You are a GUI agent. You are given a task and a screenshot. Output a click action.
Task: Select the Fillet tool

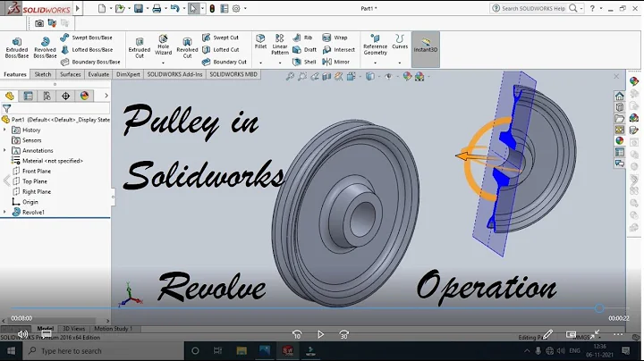click(x=260, y=42)
